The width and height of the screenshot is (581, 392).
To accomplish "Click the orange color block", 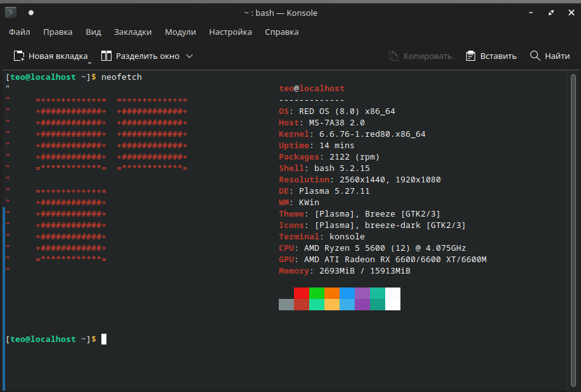I will (332, 293).
